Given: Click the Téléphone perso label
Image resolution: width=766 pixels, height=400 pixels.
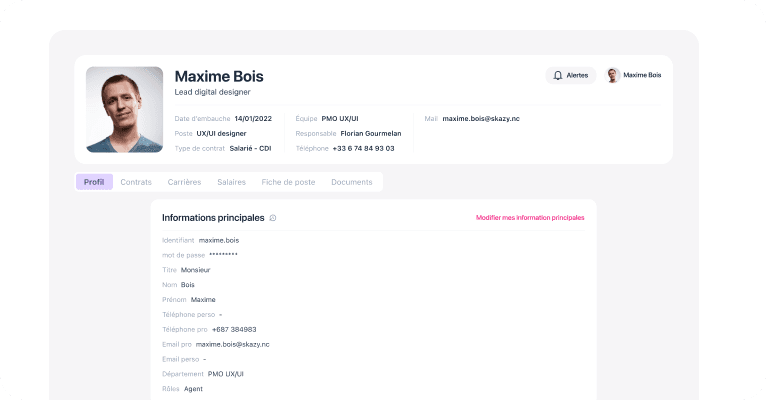Looking at the screenshot, I should [189, 315].
